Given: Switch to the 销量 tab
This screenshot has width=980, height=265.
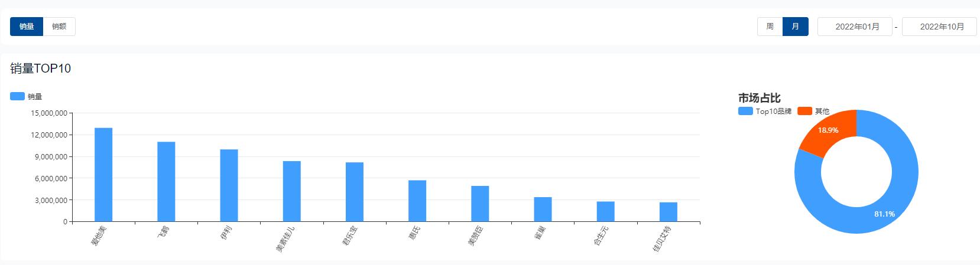Looking at the screenshot, I should (27, 27).
